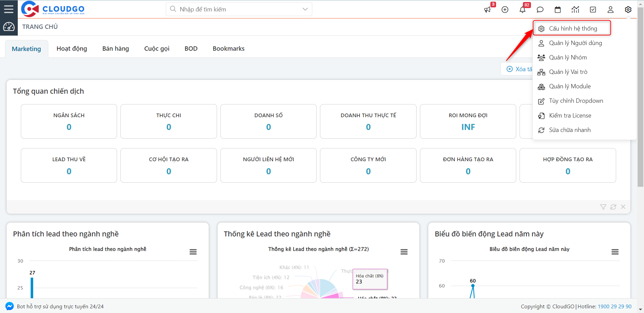Image resolution: width=644 pixels, height=313 pixels.
Task: Open the reports chart icon
Action: [x=575, y=10]
